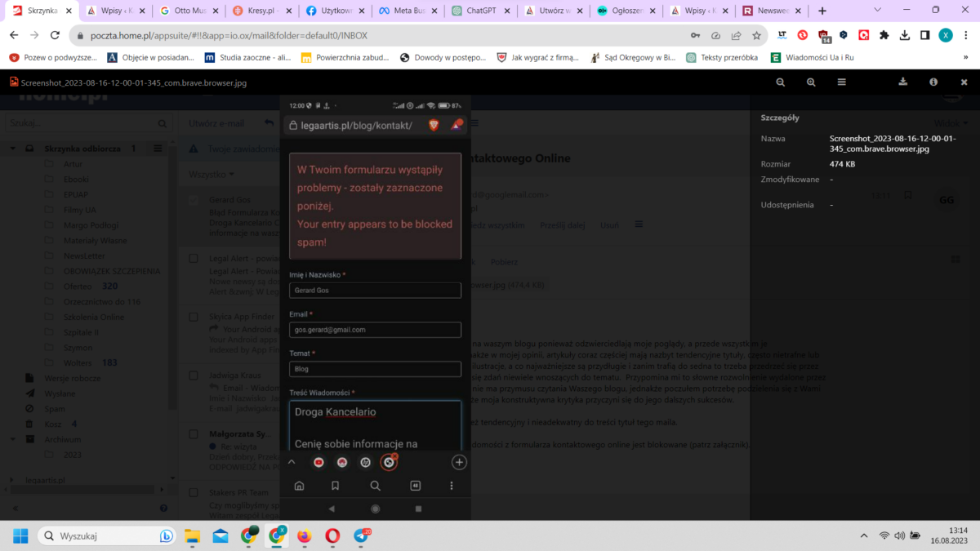Open the viewer's hamburger options menu
Screen dimensions: 980x551
point(841,82)
